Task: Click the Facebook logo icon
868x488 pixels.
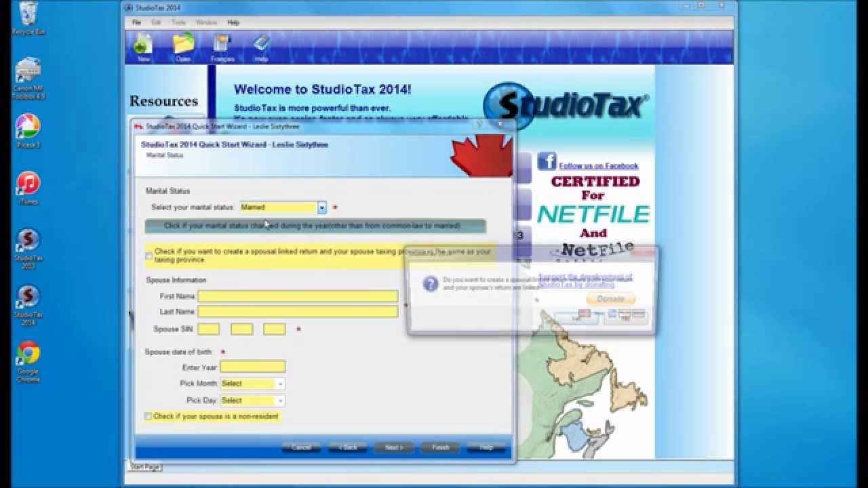Action: tap(547, 161)
